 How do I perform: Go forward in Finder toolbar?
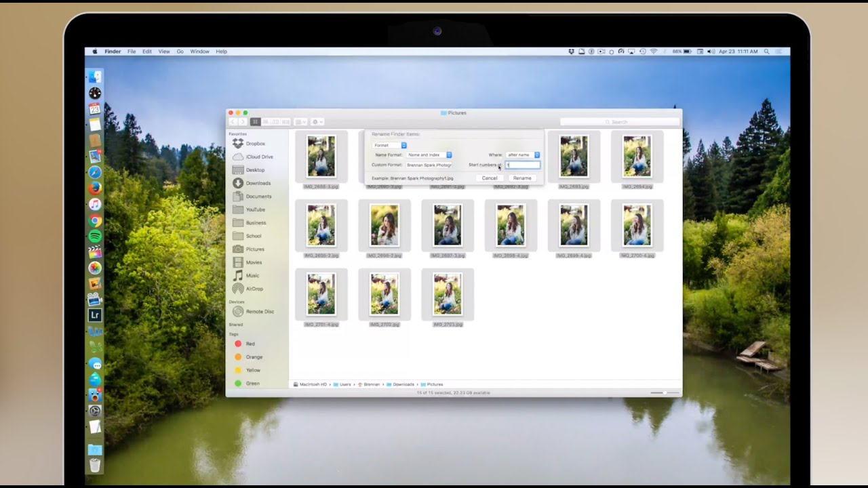coord(242,122)
